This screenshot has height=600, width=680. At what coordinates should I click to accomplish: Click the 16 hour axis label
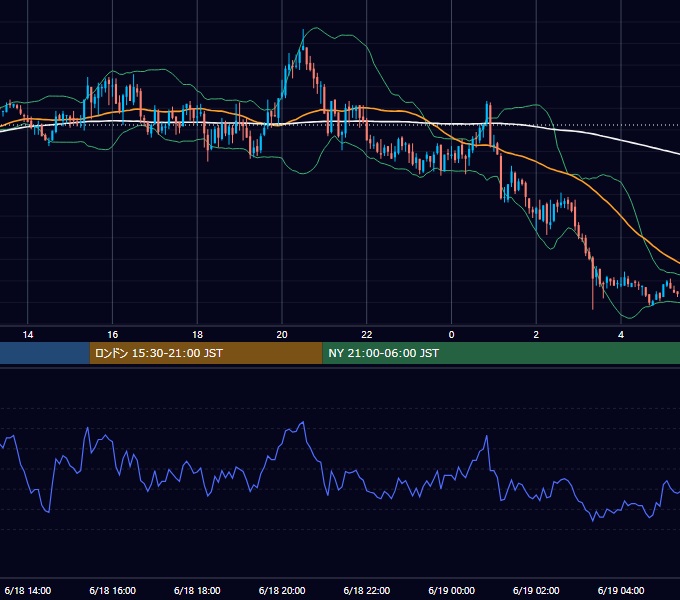pos(112,335)
